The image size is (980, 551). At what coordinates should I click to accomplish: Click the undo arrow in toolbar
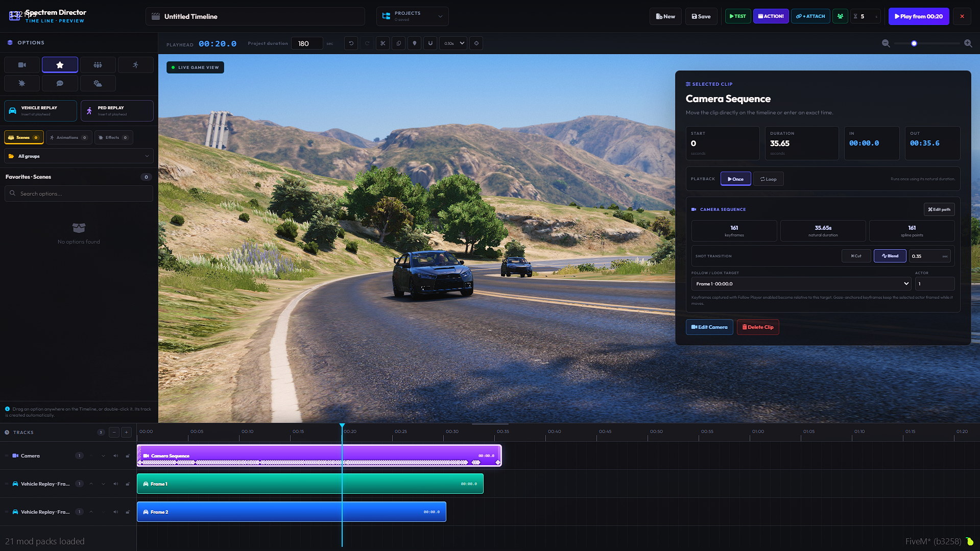[x=351, y=43]
